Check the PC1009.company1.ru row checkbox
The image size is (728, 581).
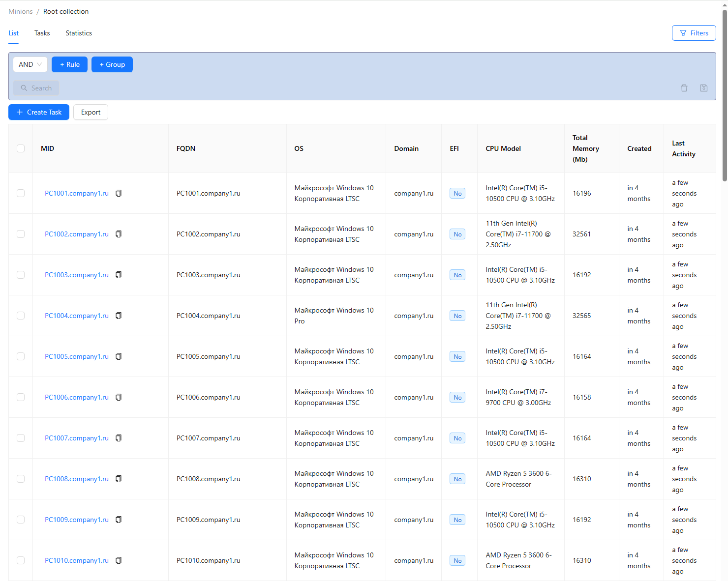click(x=21, y=520)
